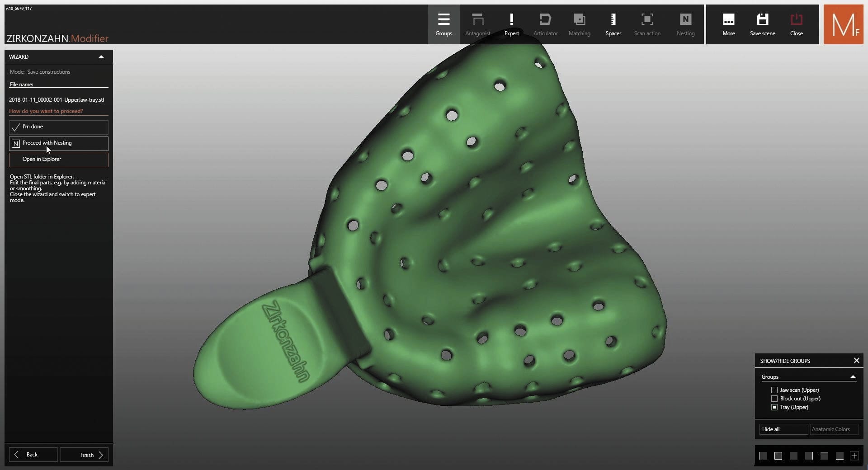Collapse the WIZARD panel arrow
868x470 pixels.
coord(101,56)
